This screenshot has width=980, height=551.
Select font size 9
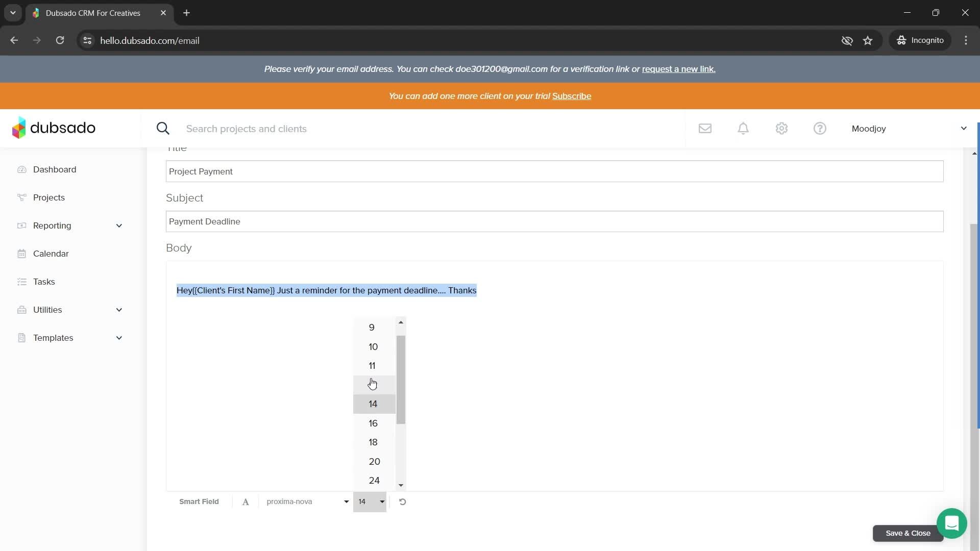[374, 328]
